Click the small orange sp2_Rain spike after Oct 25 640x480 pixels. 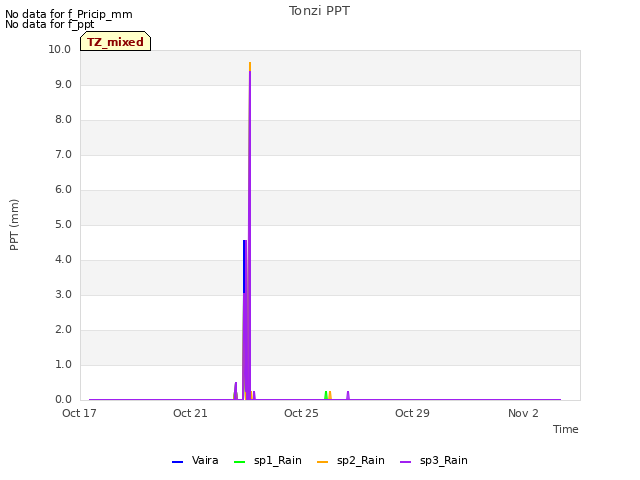click(330, 395)
